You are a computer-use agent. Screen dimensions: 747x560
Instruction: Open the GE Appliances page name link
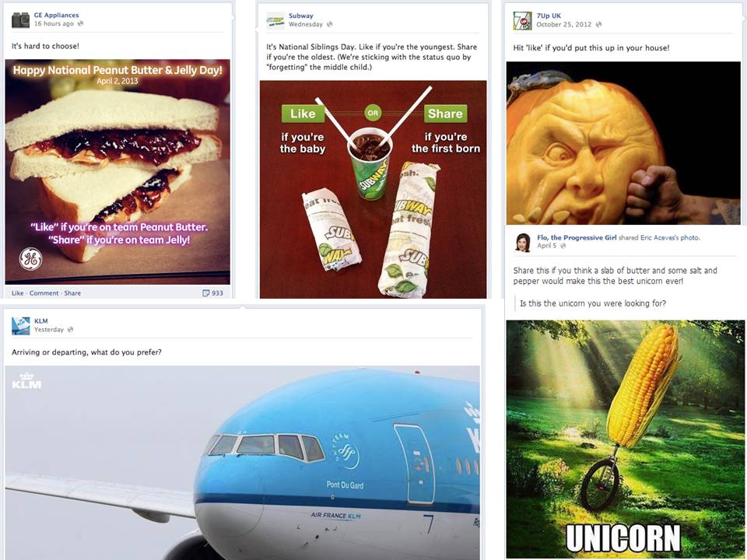pyautogui.click(x=56, y=16)
